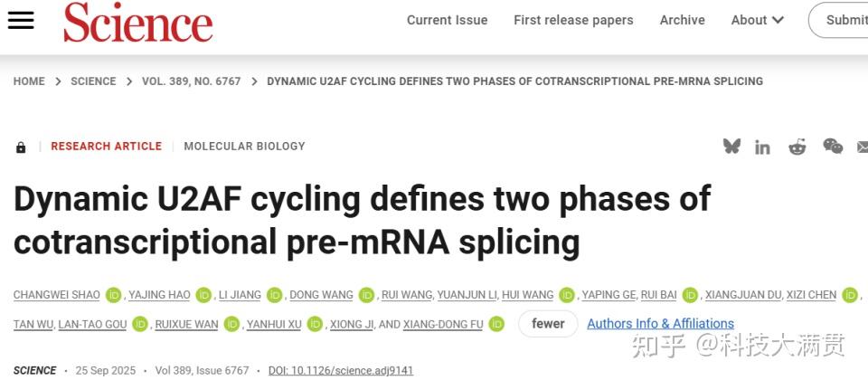Click the ORCID icon after Ruixue Wan
Screen dimensions: 868x380
point(232,324)
